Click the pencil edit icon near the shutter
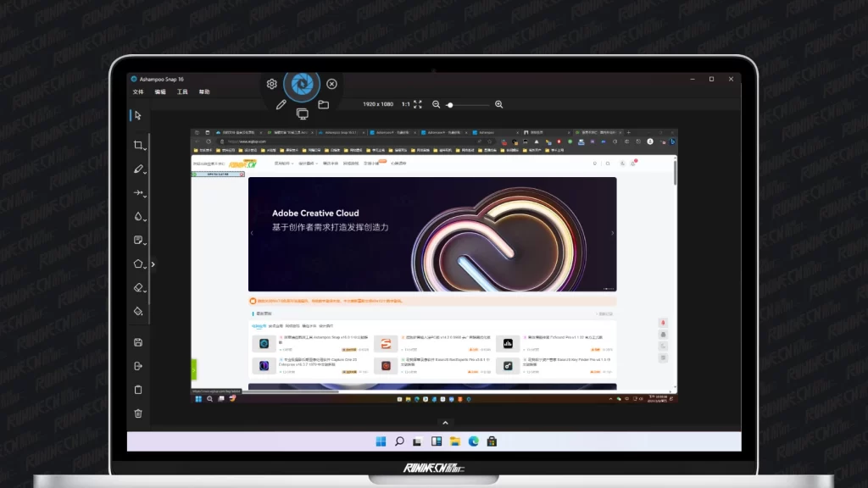 point(281,105)
